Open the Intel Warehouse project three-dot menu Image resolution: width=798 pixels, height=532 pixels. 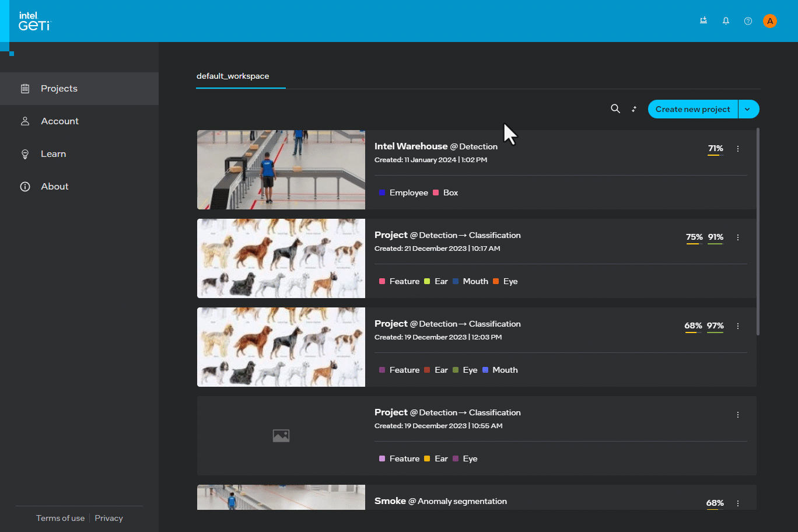click(x=738, y=149)
